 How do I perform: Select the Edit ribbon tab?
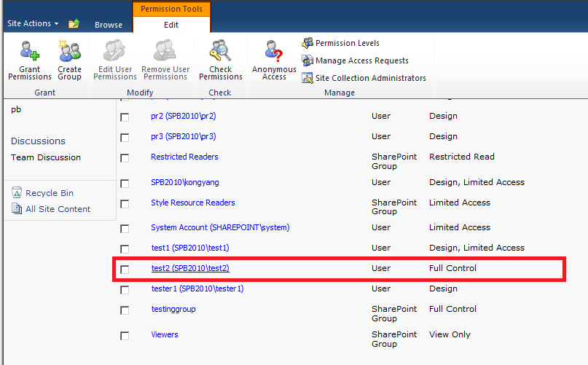click(x=171, y=25)
